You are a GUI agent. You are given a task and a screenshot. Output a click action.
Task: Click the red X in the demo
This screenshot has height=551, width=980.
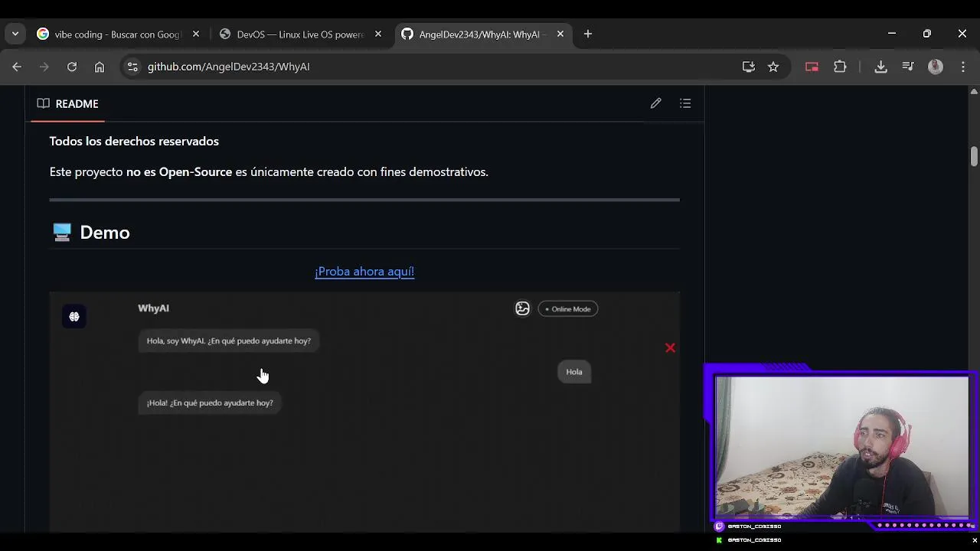point(670,348)
